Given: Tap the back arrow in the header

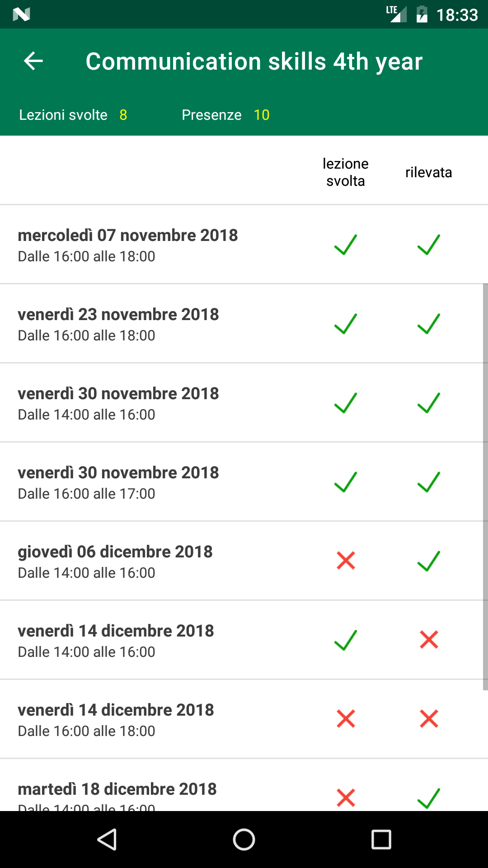Looking at the screenshot, I should coord(33,61).
